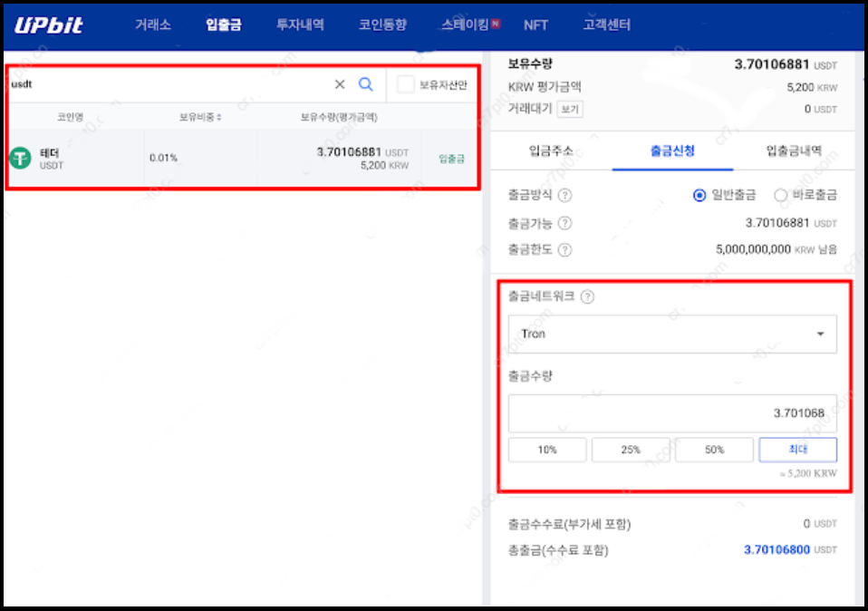Click the withdrawal amount field showing 3.701068

(x=672, y=413)
